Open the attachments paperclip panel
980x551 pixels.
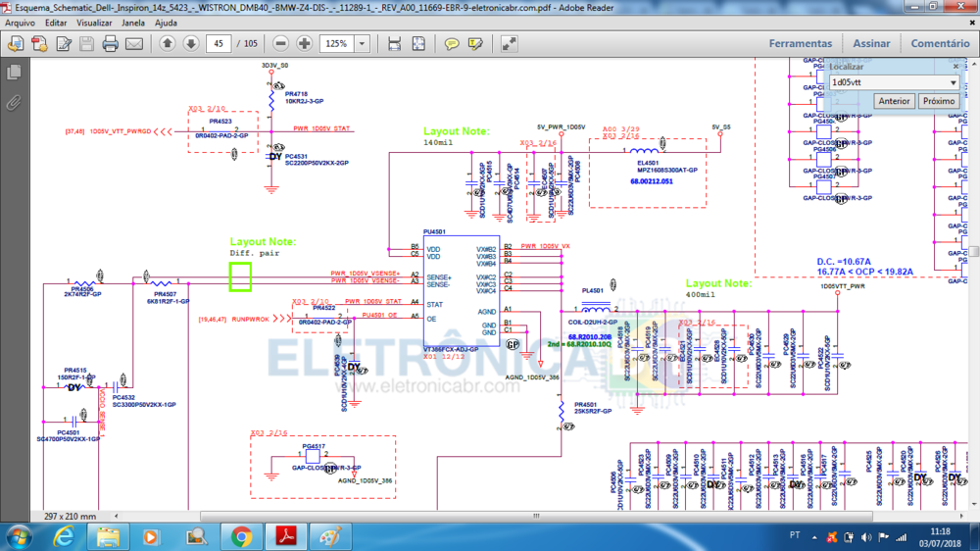[14, 102]
